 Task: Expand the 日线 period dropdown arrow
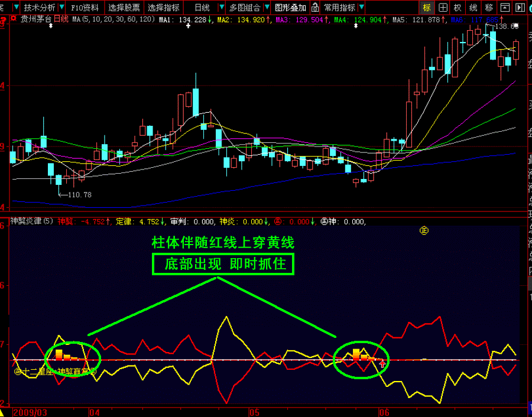(x=222, y=7)
